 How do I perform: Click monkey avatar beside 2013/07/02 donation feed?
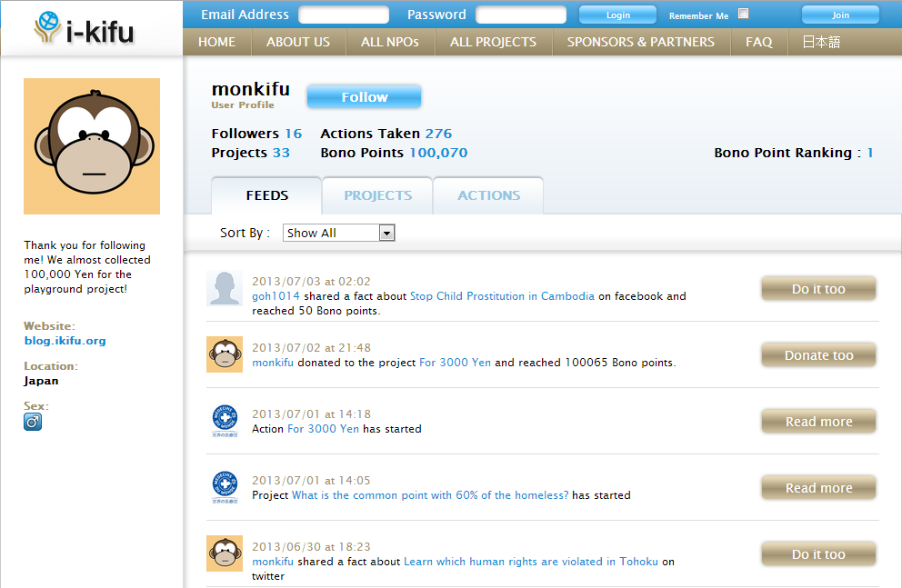(225, 354)
